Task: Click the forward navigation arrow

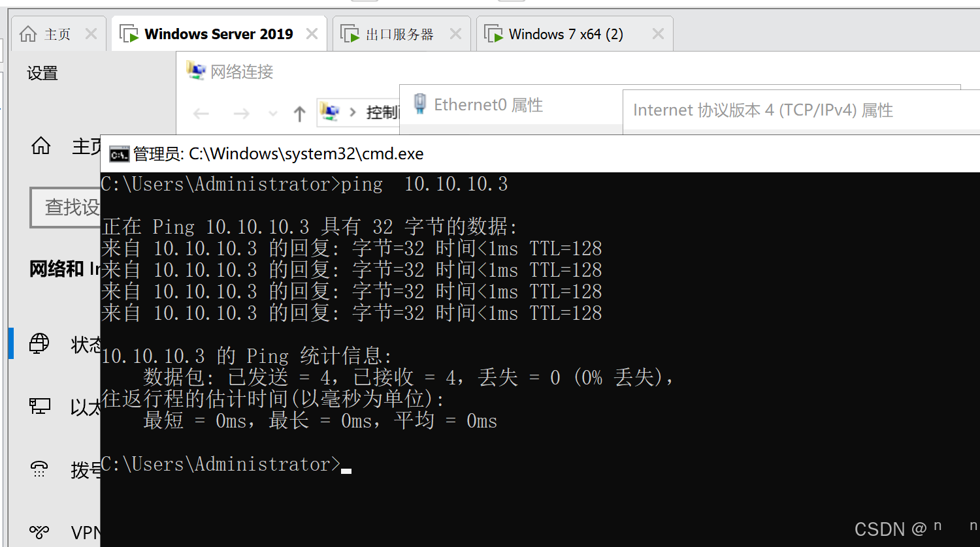Action: tap(241, 113)
